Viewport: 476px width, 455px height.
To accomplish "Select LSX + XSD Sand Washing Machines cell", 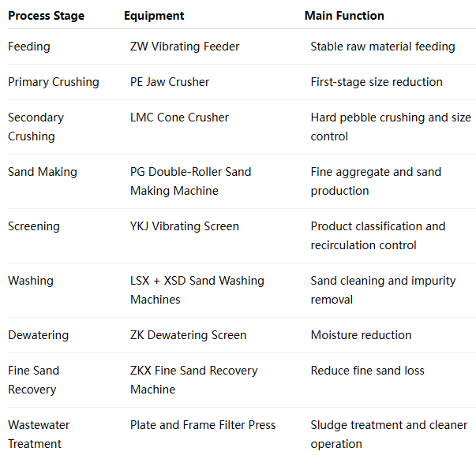I will 197,290.
